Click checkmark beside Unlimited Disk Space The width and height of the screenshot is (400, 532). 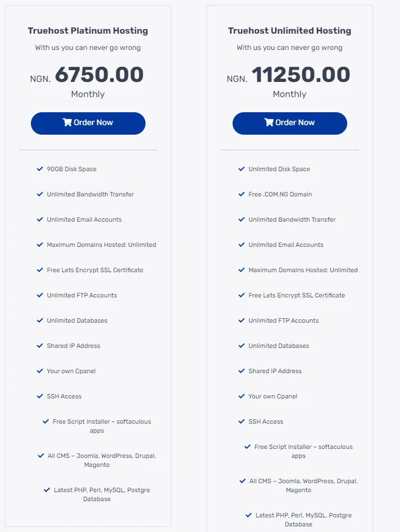click(x=242, y=168)
